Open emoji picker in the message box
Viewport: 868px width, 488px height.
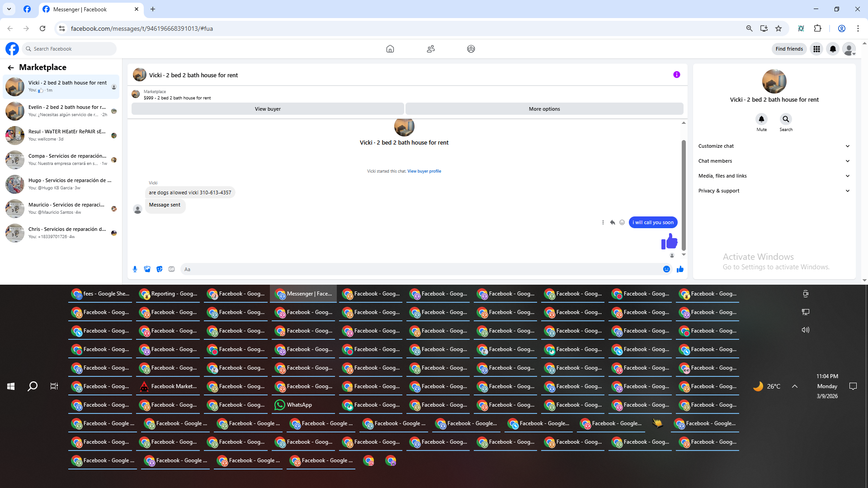point(666,269)
